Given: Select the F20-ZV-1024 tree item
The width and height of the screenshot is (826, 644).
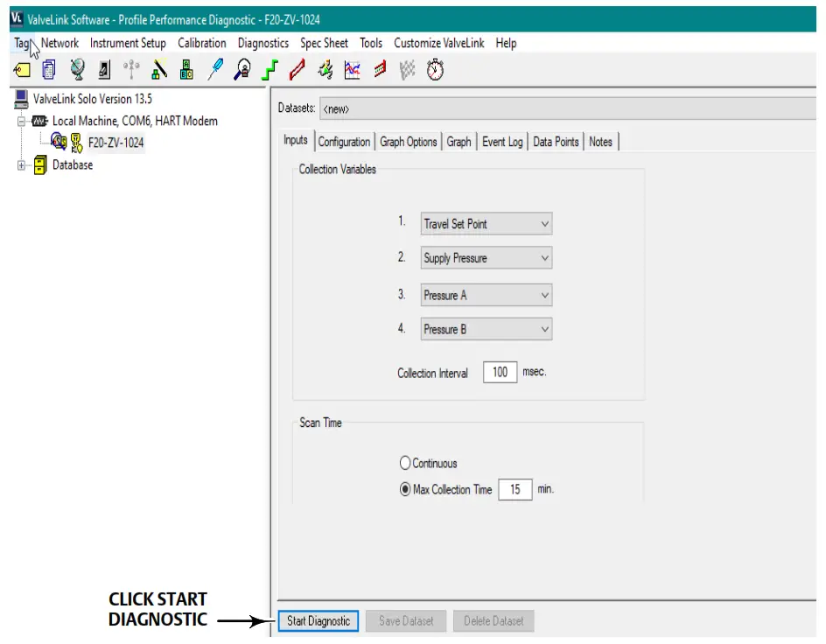Looking at the screenshot, I should (x=115, y=143).
